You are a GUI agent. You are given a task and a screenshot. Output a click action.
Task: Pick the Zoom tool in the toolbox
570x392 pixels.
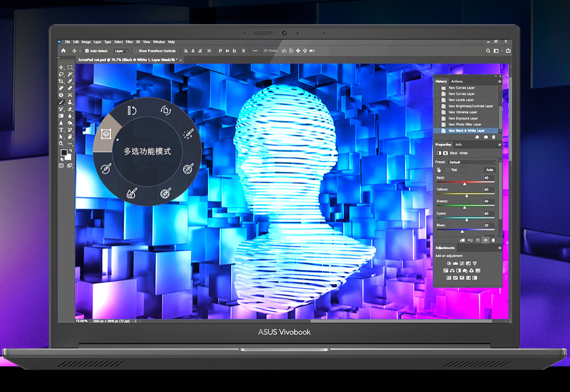[61, 143]
